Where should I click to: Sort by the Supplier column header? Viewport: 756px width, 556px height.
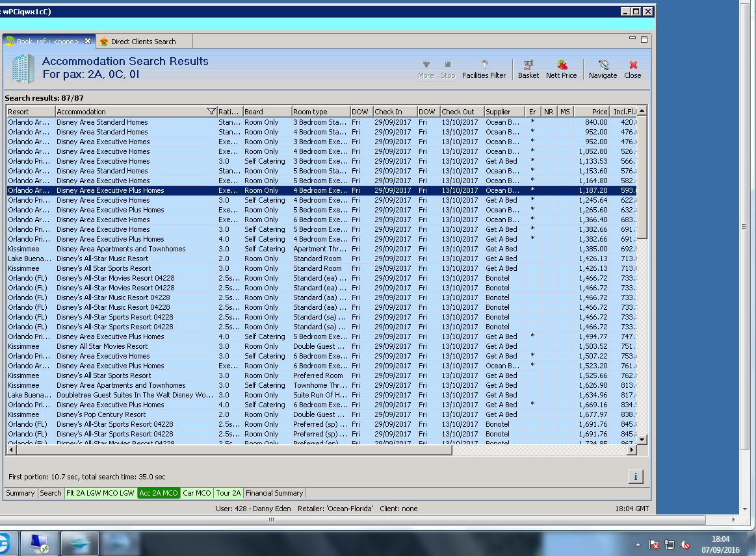point(504,111)
